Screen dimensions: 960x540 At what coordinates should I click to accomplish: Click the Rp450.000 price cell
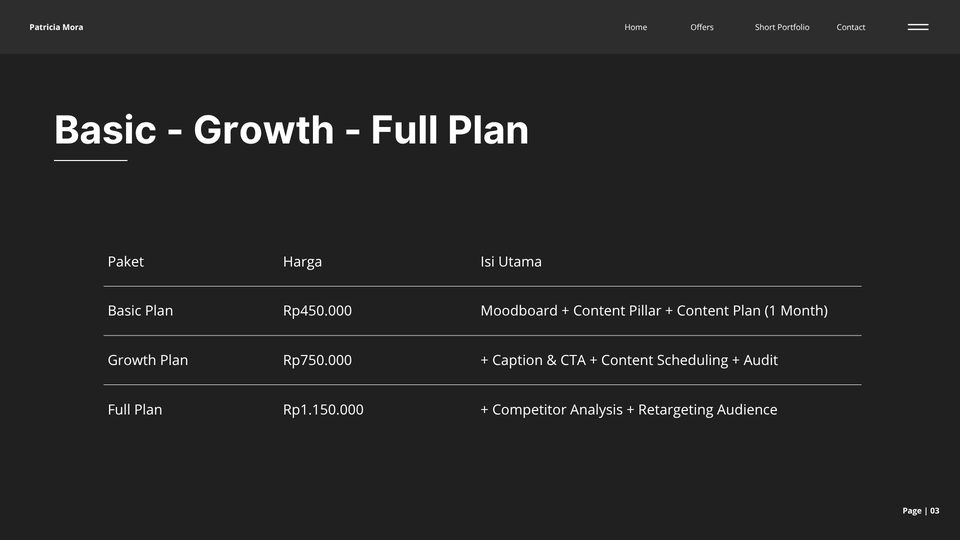[x=317, y=311]
